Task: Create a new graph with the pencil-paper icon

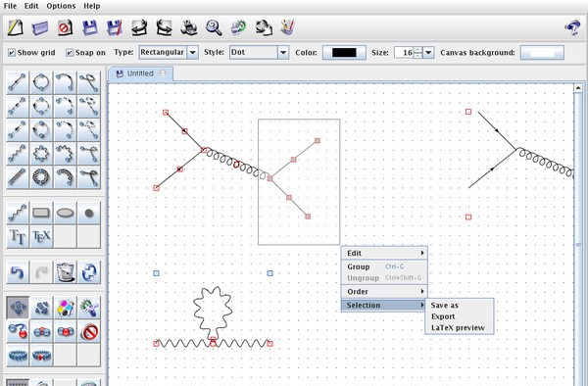Action: point(16,27)
